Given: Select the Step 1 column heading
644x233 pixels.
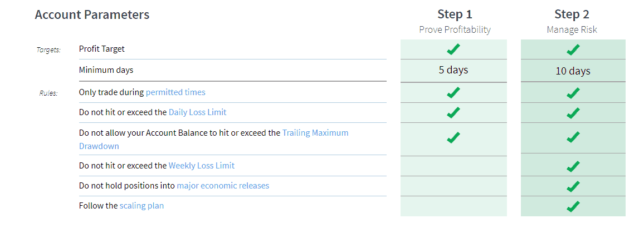Looking at the screenshot, I should coord(455,14).
